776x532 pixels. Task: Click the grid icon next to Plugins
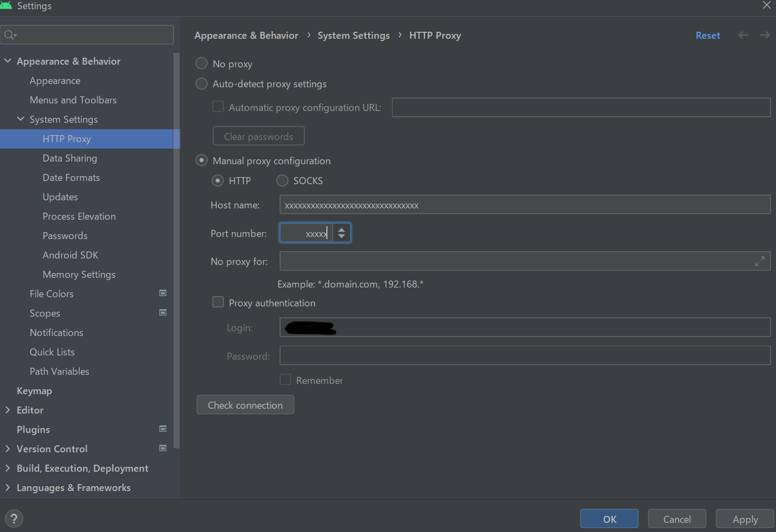(163, 428)
